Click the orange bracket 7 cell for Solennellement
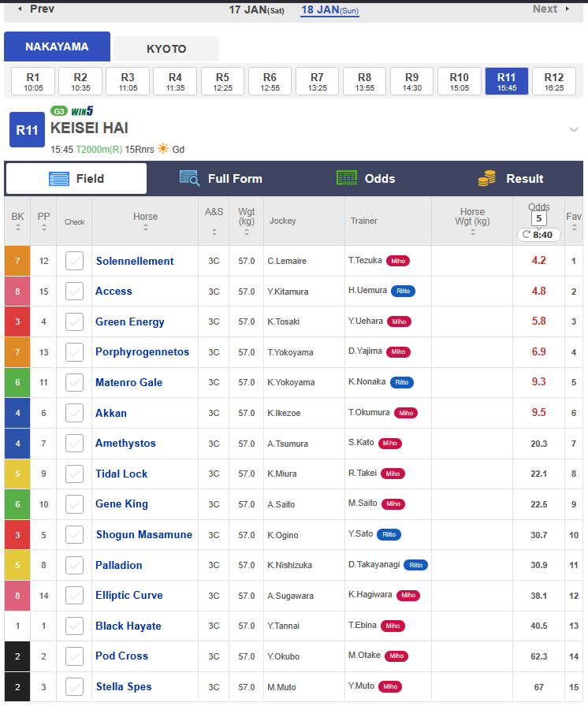588x706 pixels. 17,261
